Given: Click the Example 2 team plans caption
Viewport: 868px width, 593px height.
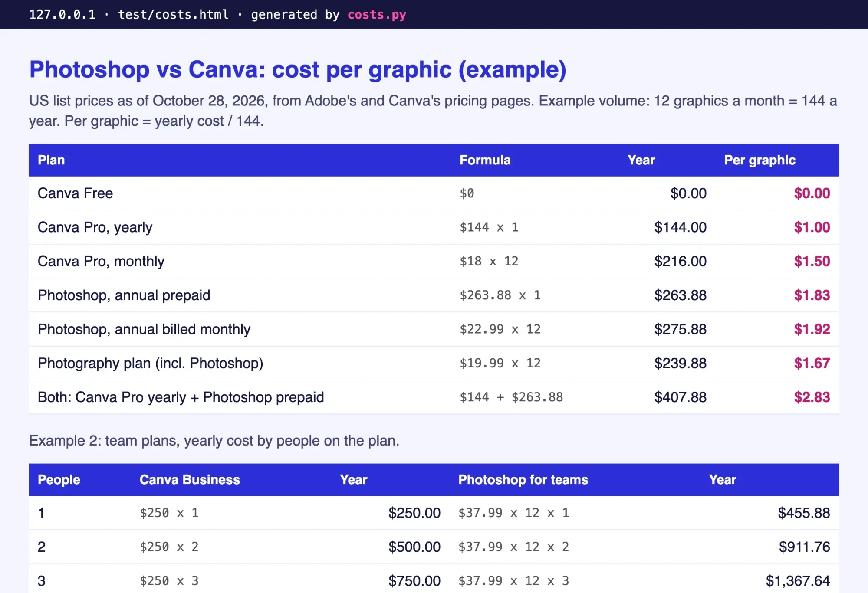Looking at the screenshot, I should coord(214,441).
